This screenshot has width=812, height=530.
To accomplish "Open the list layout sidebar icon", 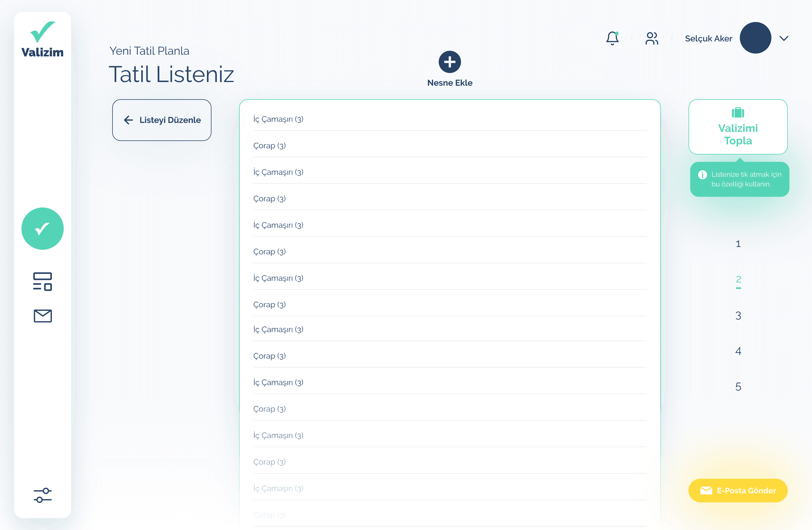I will [43, 281].
